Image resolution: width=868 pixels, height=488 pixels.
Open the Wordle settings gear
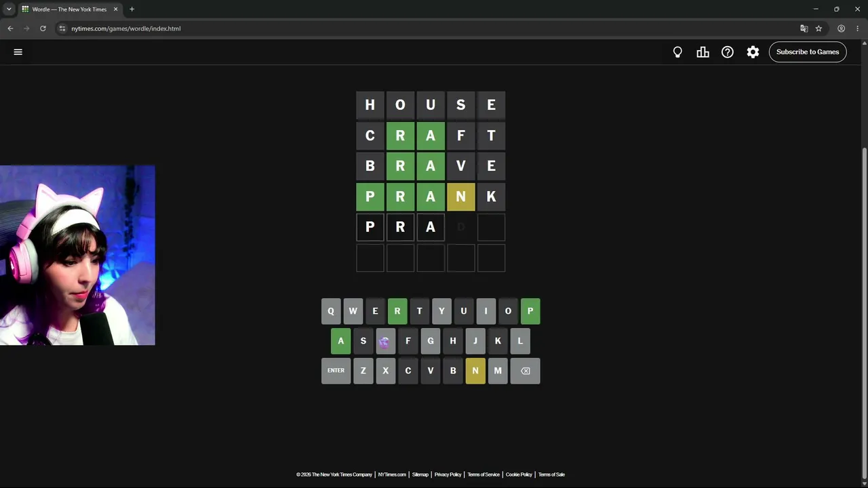(753, 52)
